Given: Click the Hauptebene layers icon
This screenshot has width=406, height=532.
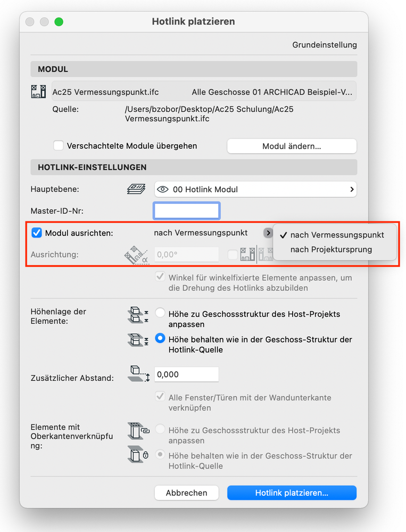Looking at the screenshot, I should coord(136,189).
